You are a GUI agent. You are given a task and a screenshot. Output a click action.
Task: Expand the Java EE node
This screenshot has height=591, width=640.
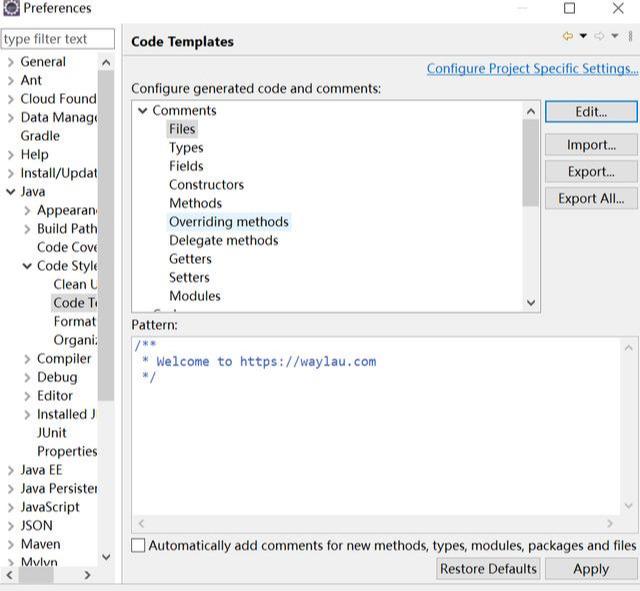pyautogui.click(x=11, y=470)
